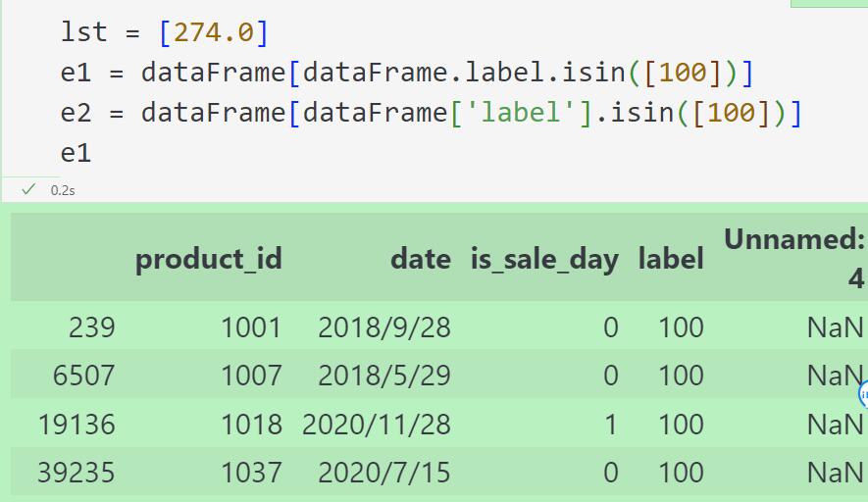Screen dimensions: 868x502
Task: Click the is_sale_day value 1 cell
Action: tap(611, 425)
